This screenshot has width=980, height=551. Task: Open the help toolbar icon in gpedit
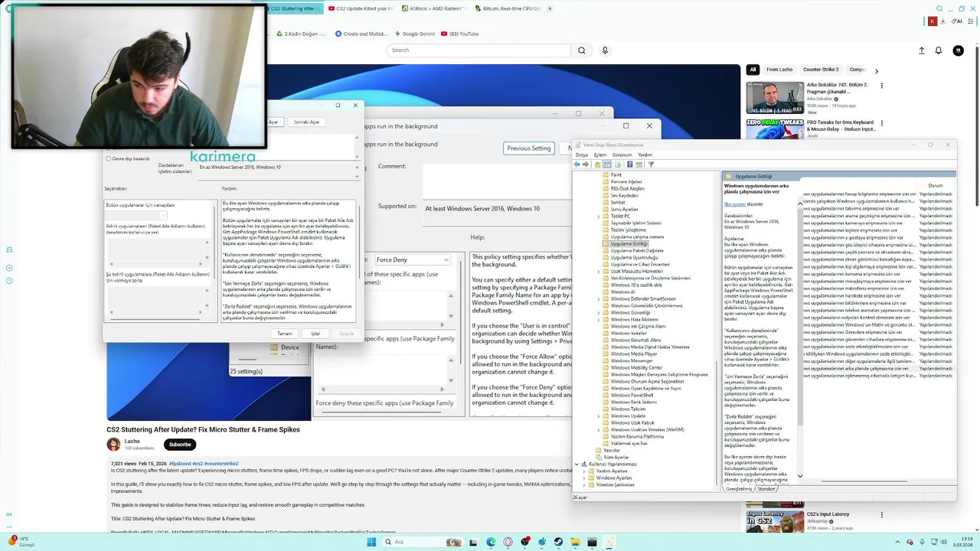[630, 164]
